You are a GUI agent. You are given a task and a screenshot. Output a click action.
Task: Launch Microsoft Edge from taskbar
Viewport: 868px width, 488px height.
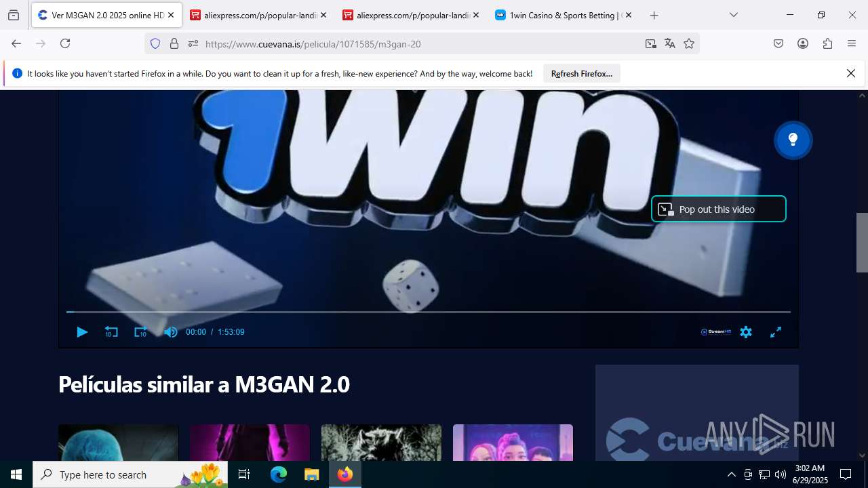279,474
